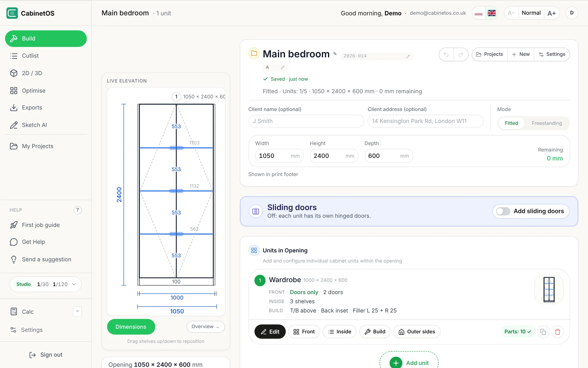The image size is (588, 368).
Task: Toggle the Add sliding doors switch
Action: [x=503, y=211]
